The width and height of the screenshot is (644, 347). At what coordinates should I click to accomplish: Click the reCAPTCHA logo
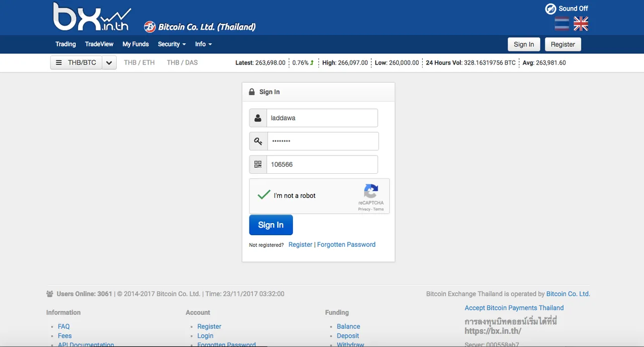click(x=371, y=191)
